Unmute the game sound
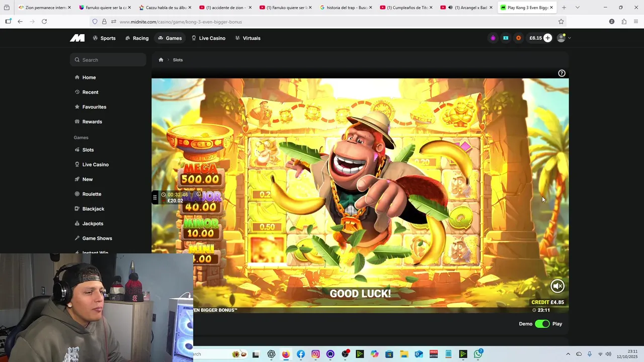644x362 pixels. 557,286
